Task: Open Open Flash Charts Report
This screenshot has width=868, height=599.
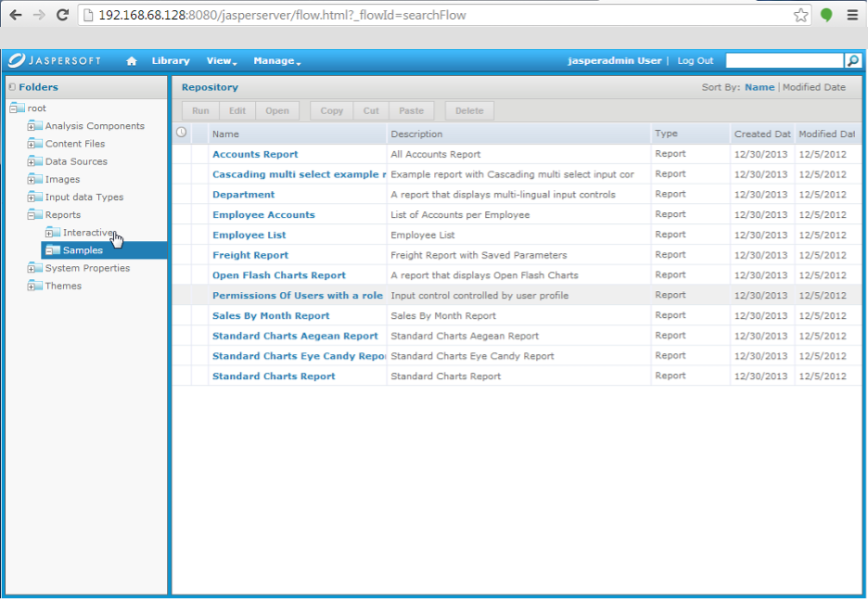Action: tap(279, 275)
